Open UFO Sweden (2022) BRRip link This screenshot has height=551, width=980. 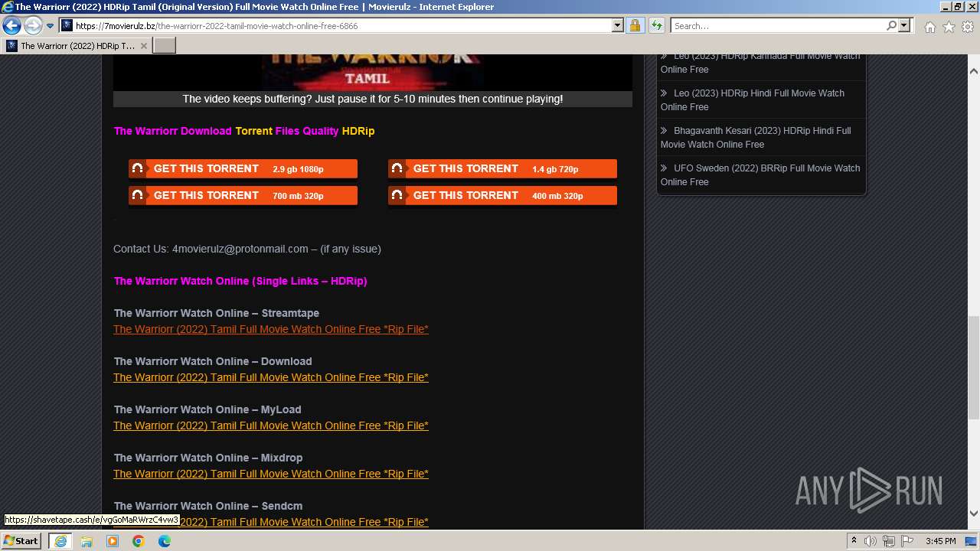(760, 175)
